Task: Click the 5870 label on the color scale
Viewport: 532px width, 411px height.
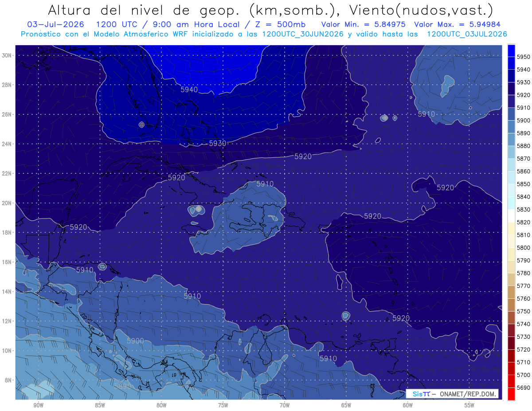Action: click(x=523, y=158)
